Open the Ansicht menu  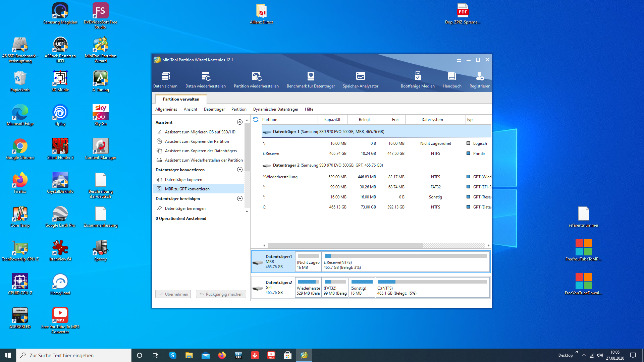pos(191,109)
